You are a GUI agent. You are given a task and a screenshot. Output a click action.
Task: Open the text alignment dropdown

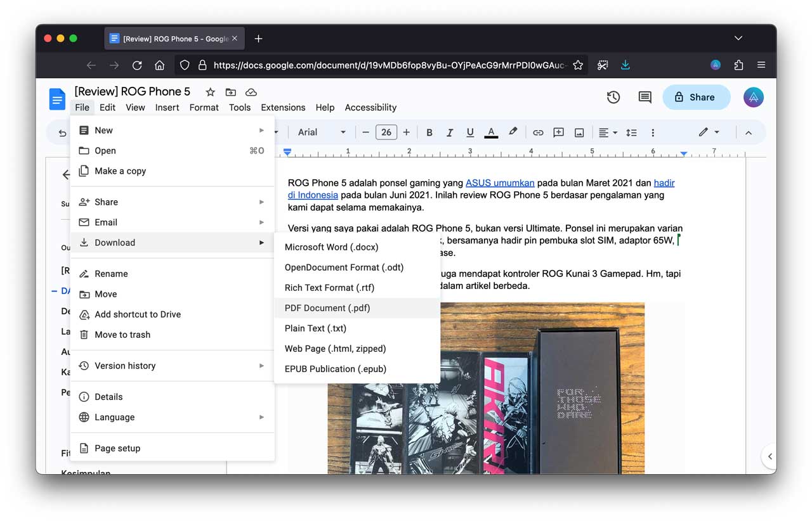pyautogui.click(x=608, y=132)
